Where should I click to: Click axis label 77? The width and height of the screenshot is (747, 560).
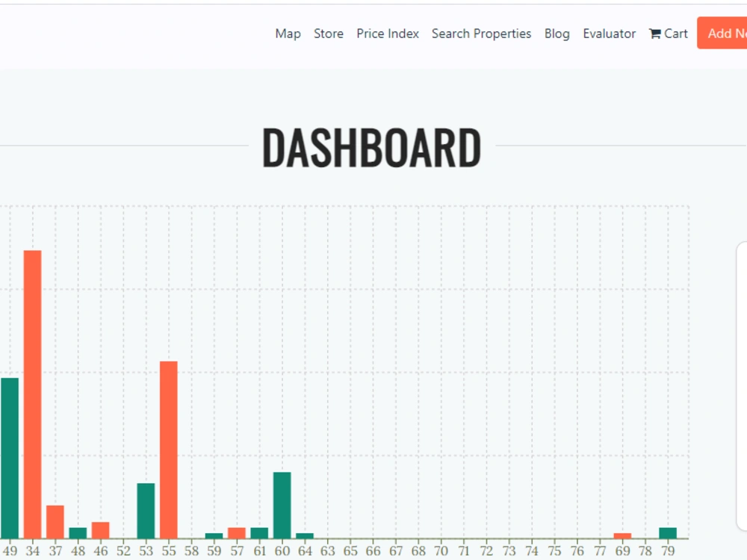coord(600,551)
